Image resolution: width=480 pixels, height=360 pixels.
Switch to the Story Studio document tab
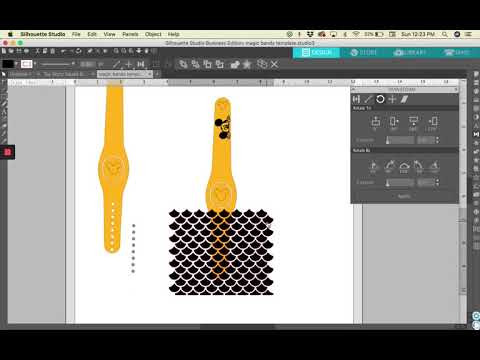63,74
